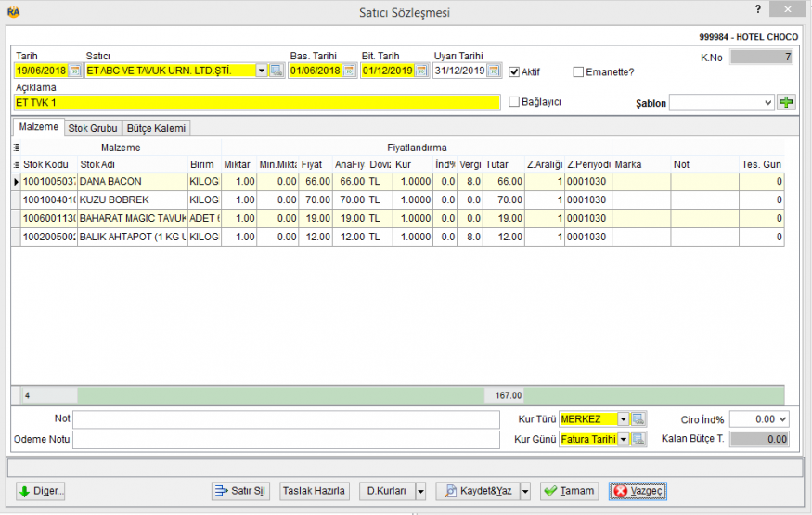Select BAHARAT MAGIC TAVUK cell
The image size is (812, 515).
[132, 218]
